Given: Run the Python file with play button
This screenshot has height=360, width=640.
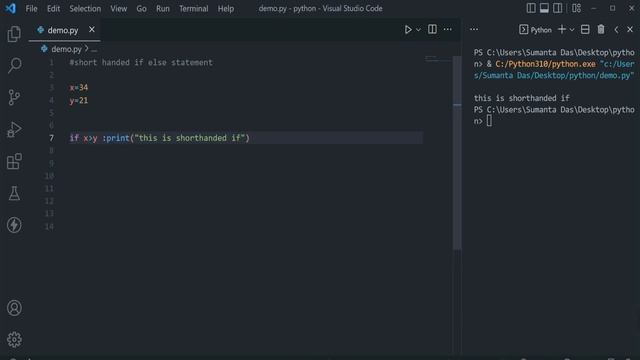Looking at the screenshot, I should [408, 29].
